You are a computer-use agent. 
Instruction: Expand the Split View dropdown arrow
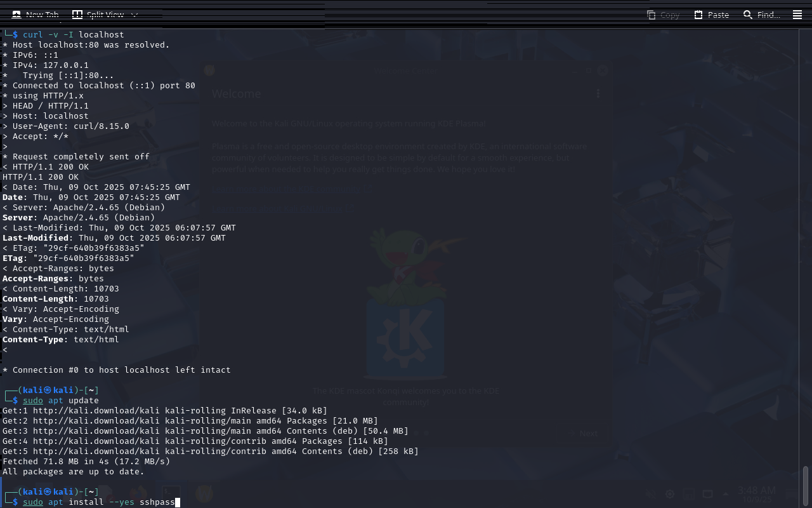(134, 15)
